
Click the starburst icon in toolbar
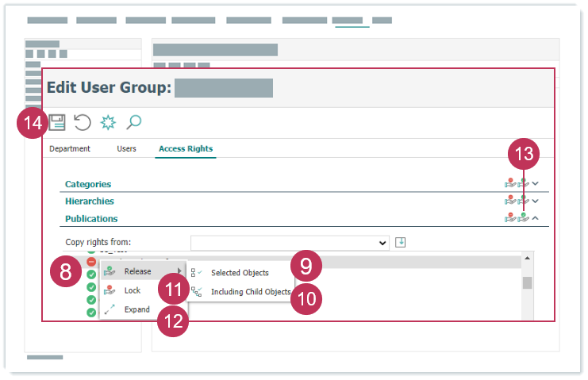tap(109, 122)
